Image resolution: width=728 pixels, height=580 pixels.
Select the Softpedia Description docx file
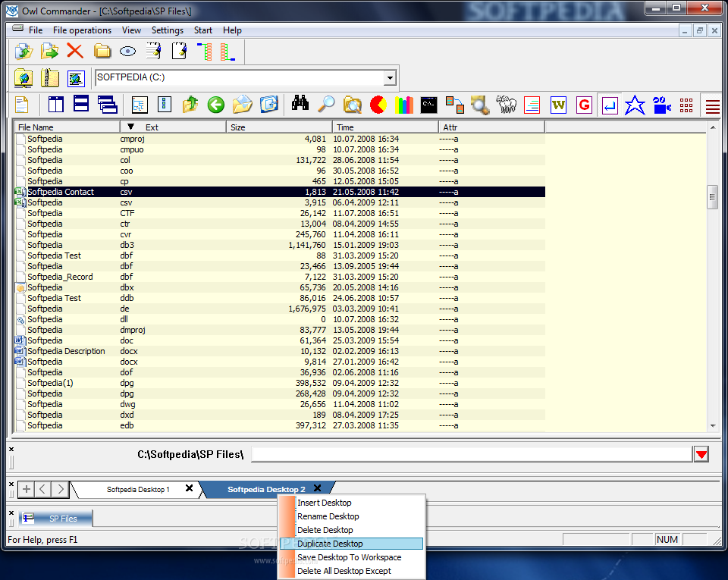280,351
